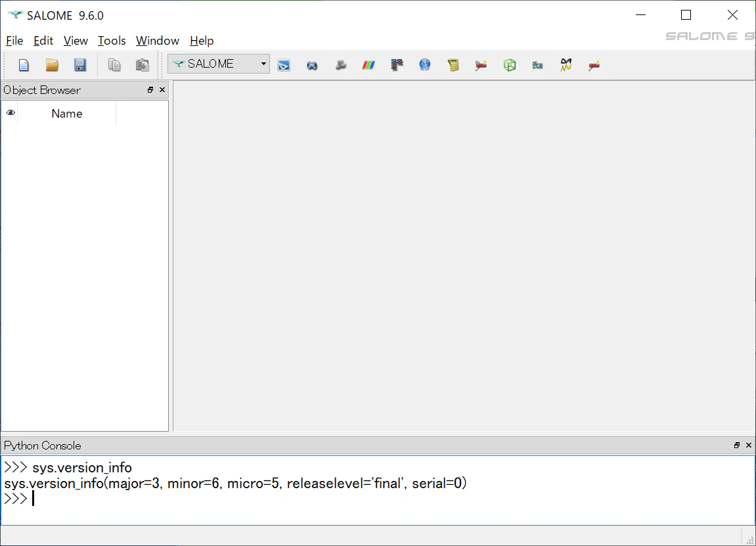756x546 pixels.
Task: Activate the Shaper module icon
Action: pos(284,64)
